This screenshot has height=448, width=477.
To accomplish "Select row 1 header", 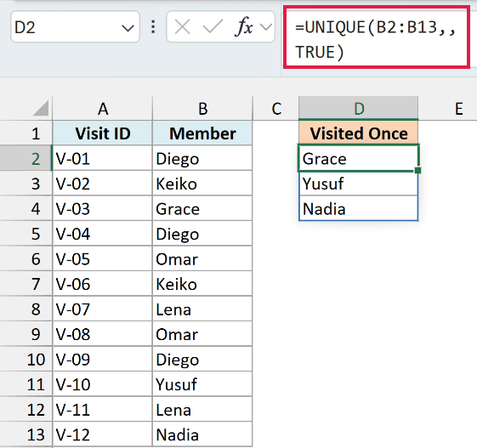I will 26,133.
